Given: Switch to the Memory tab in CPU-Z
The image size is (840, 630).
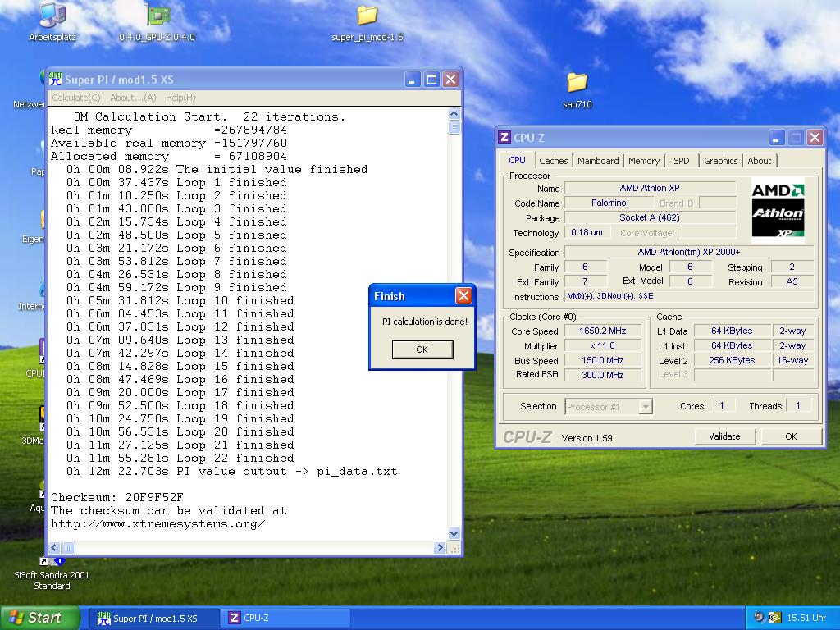Looking at the screenshot, I should pyautogui.click(x=644, y=161).
